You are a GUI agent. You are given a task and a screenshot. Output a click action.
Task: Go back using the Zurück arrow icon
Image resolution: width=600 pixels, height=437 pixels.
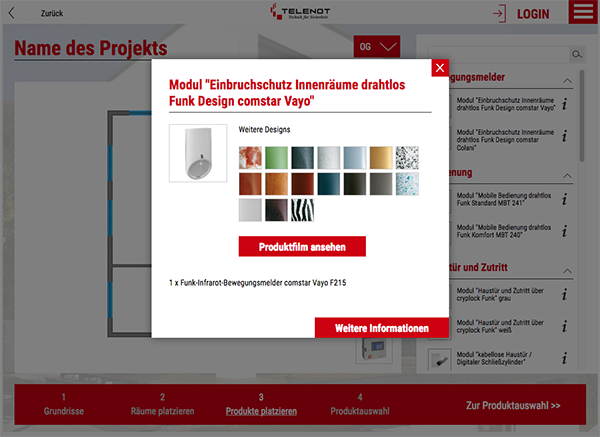(11, 13)
